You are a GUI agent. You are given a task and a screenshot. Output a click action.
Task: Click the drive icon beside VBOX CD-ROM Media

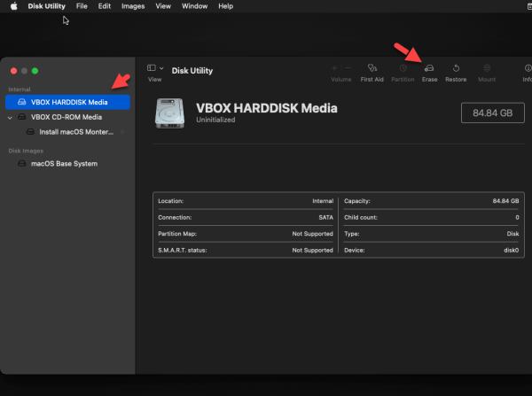click(21, 117)
